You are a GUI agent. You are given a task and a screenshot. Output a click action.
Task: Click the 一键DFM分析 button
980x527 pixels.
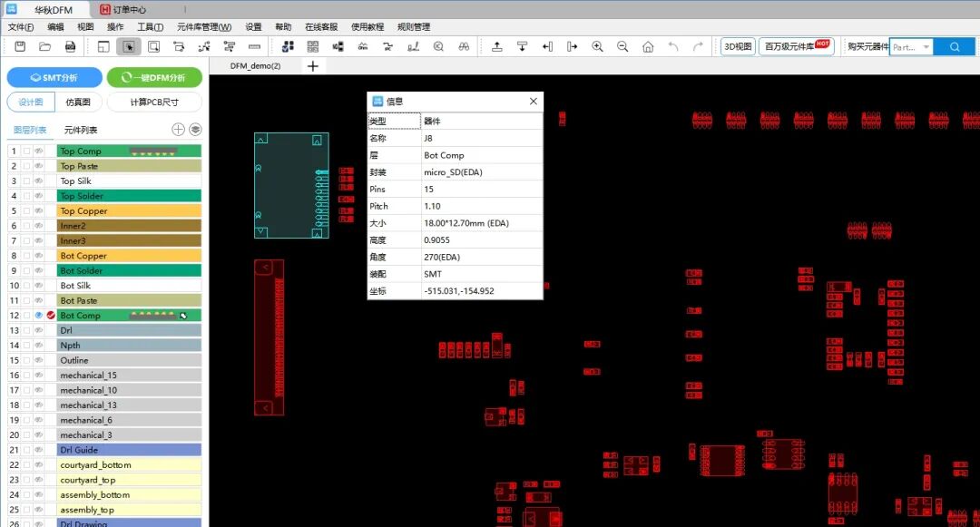[154, 78]
